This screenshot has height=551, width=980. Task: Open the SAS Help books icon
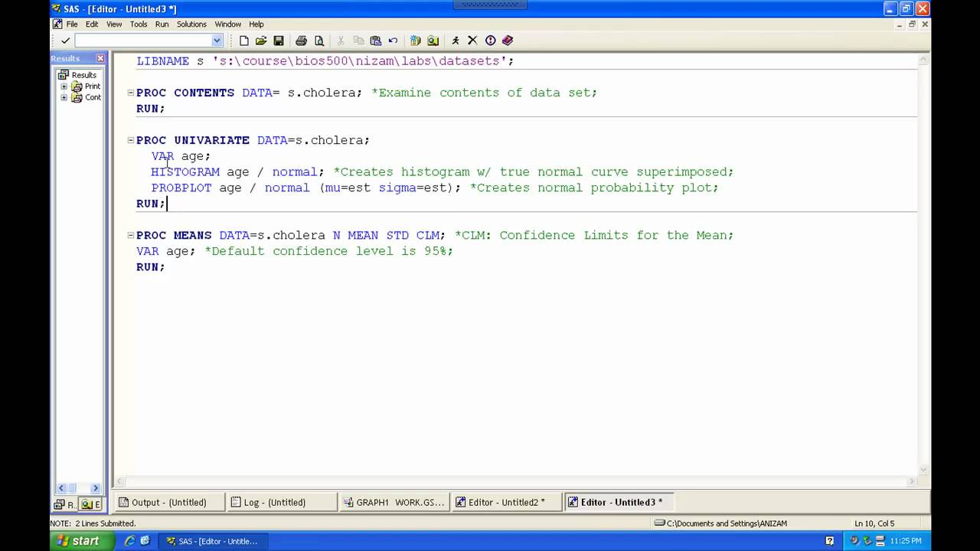click(x=508, y=41)
